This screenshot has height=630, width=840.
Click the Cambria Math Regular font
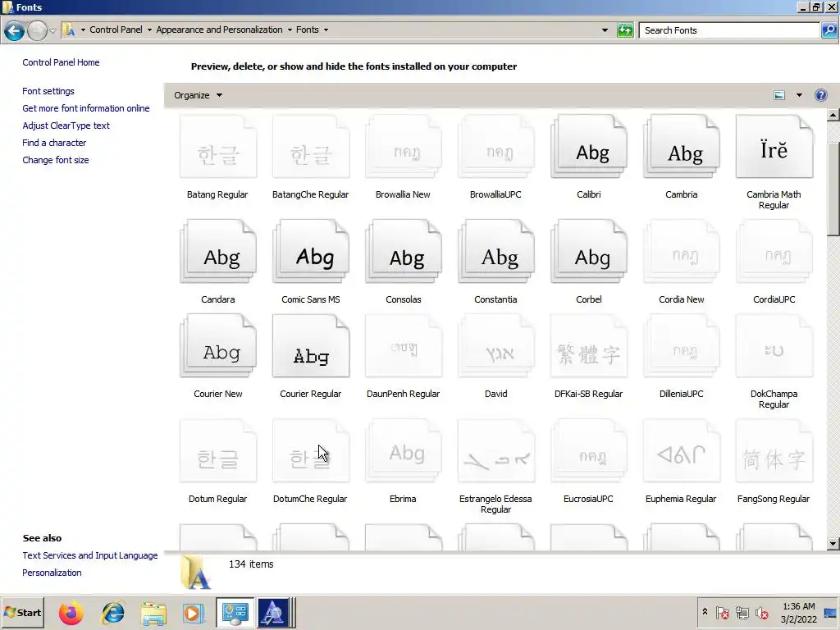point(774,148)
